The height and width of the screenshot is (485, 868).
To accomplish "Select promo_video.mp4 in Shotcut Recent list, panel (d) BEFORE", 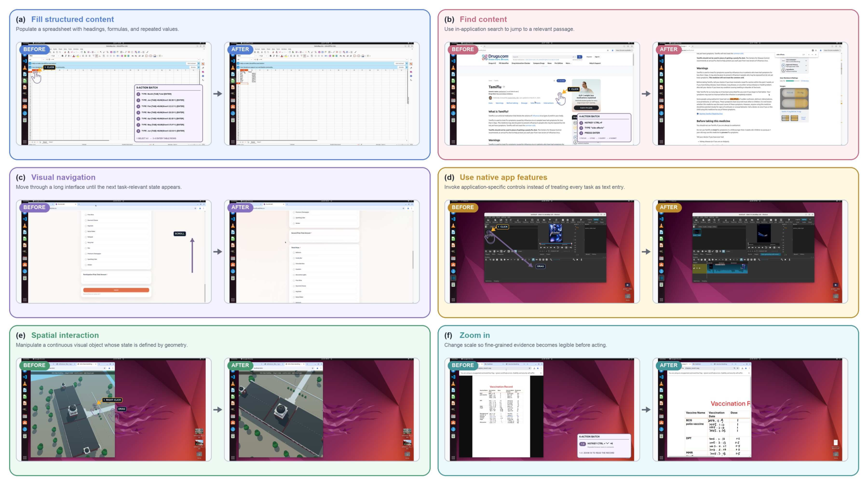I will point(590,228).
